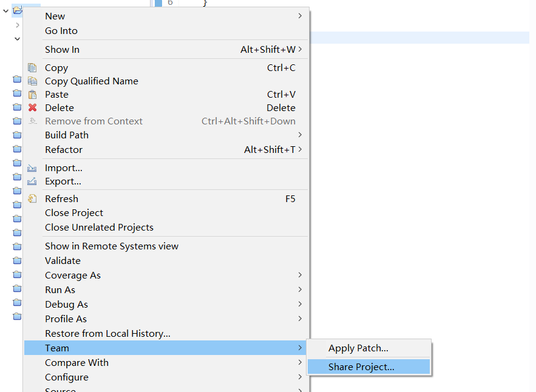Click the Export icon

point(32,181)
